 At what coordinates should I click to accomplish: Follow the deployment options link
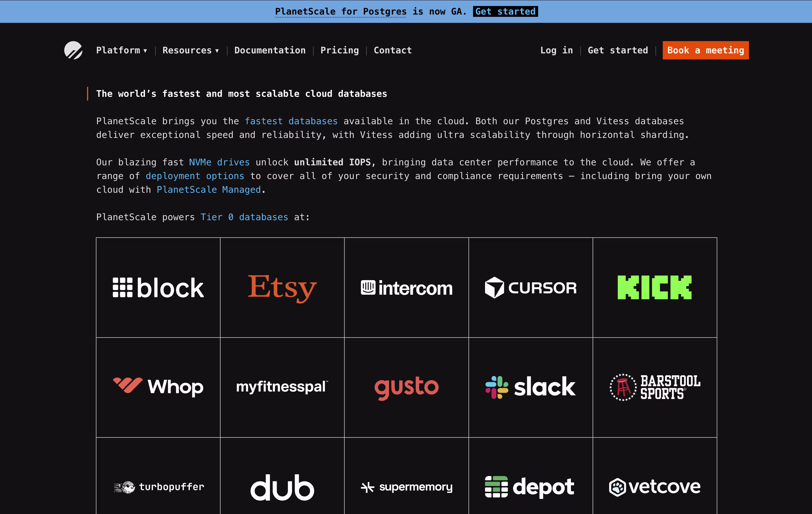[195, 176]
